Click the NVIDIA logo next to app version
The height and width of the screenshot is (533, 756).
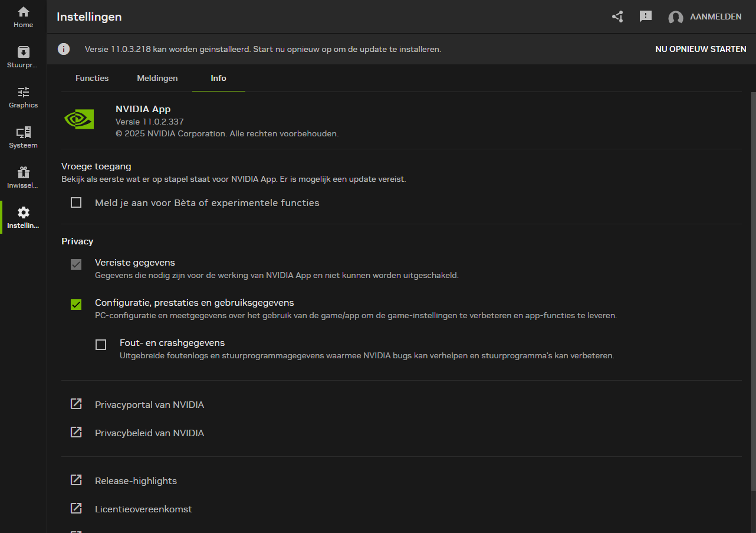tap(79, 119)
